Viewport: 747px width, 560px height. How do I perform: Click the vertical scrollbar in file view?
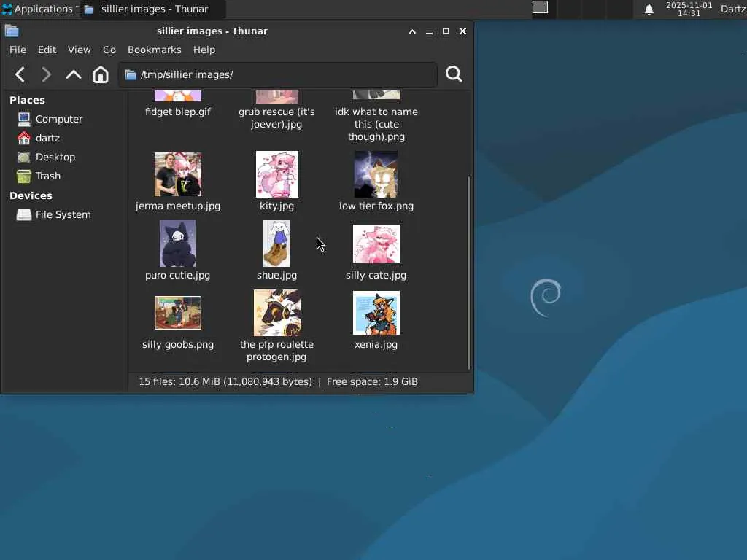click(468, 271)
